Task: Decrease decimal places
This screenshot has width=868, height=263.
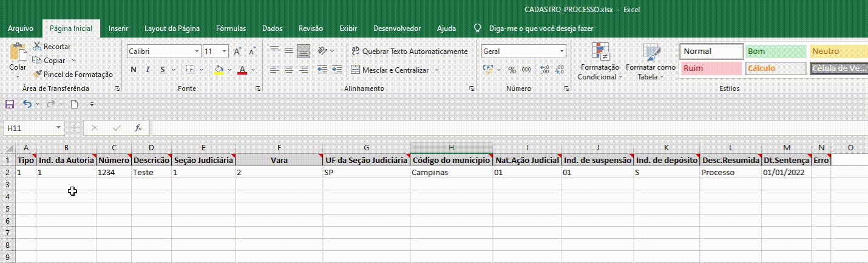Action: pos(559,70)
